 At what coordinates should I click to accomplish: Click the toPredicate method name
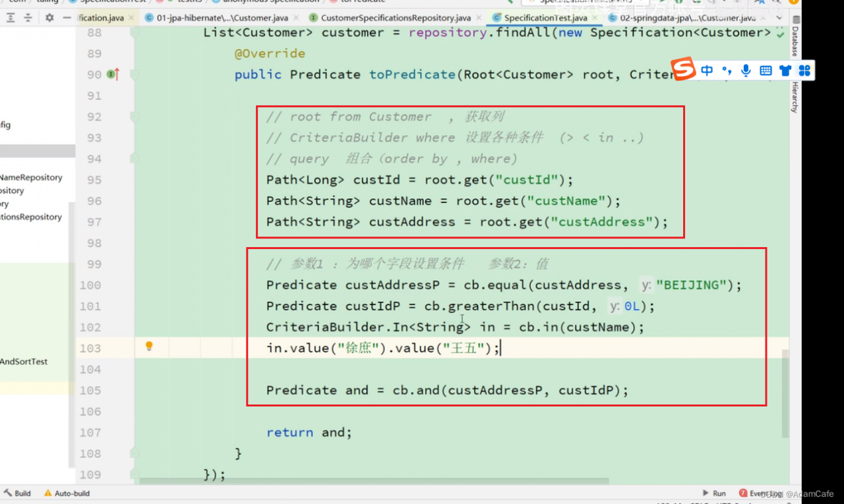(412, 74)
